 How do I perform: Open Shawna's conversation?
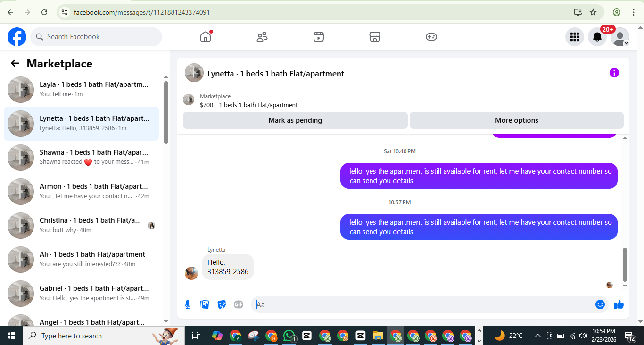tap(81, 158)
